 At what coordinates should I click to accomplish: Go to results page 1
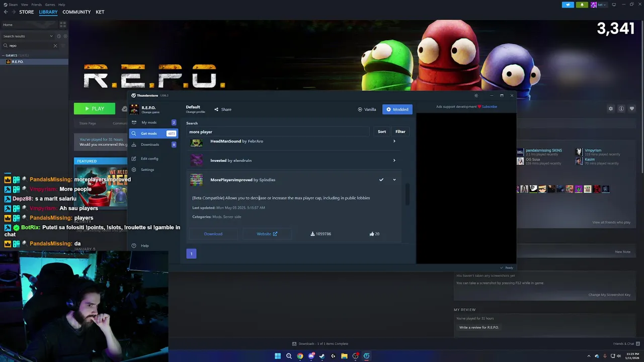(191, 253)
